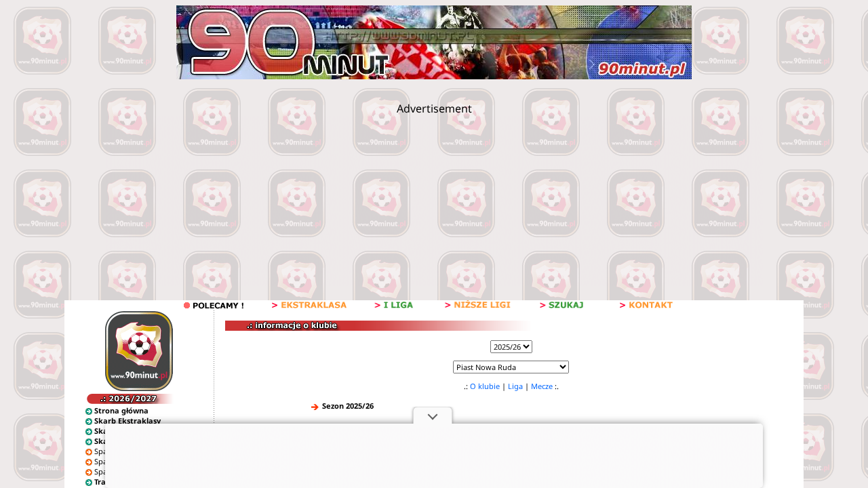
Task: Click the Sezon 2025/26 heading text
Action: tap(348, 406)
